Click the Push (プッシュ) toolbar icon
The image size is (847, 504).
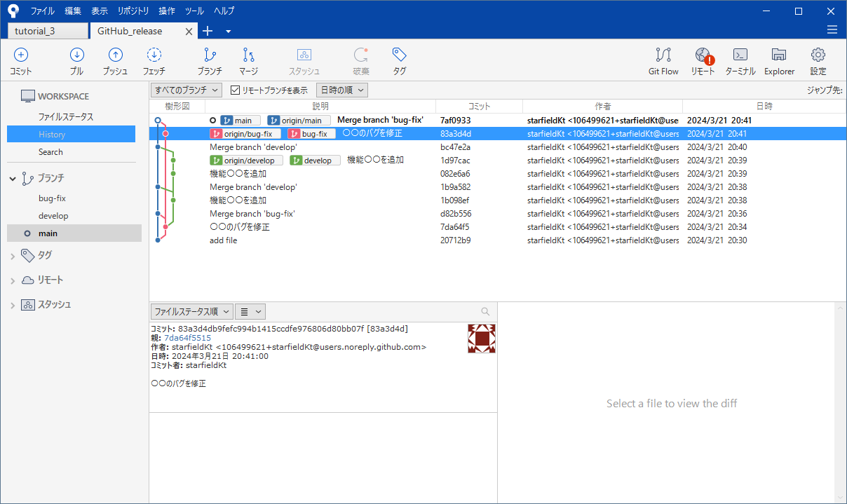[116, 55]
